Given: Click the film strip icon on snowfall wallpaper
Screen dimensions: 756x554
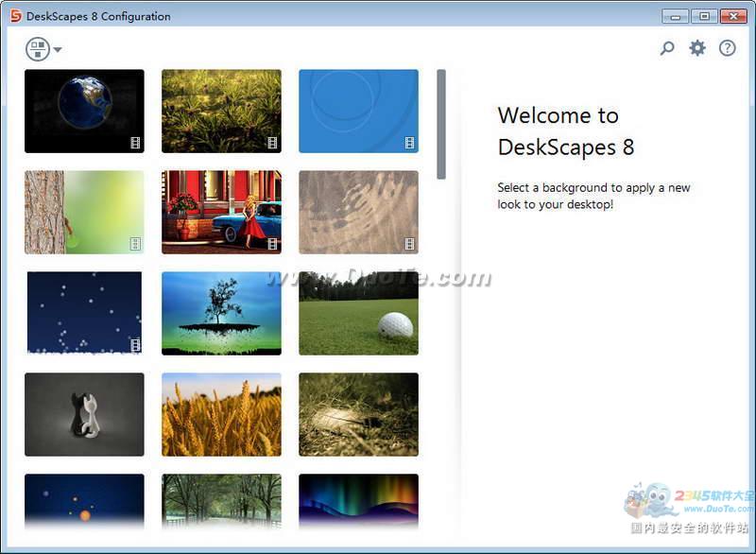Looking at the screenshot, I should pyautogui.click(x=135, y=345).
